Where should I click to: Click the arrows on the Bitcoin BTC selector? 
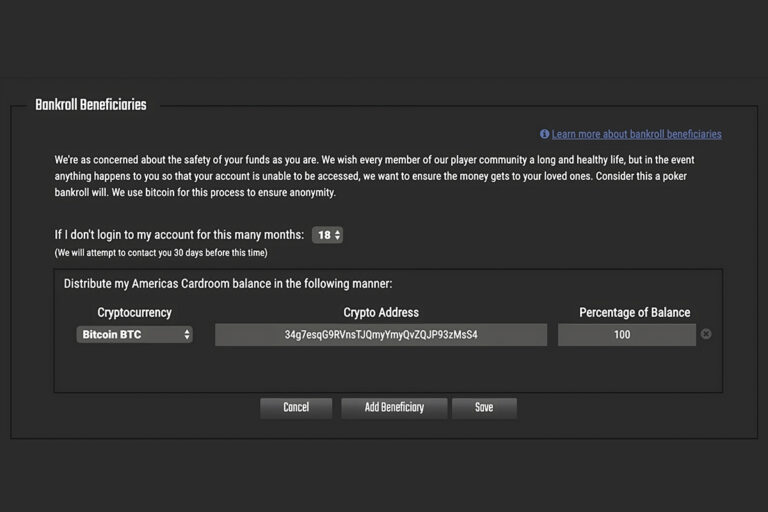pos(187,335)
